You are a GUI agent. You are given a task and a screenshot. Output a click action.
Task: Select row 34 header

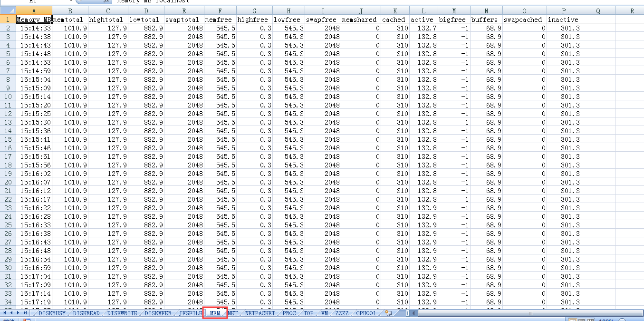point(8,302)
